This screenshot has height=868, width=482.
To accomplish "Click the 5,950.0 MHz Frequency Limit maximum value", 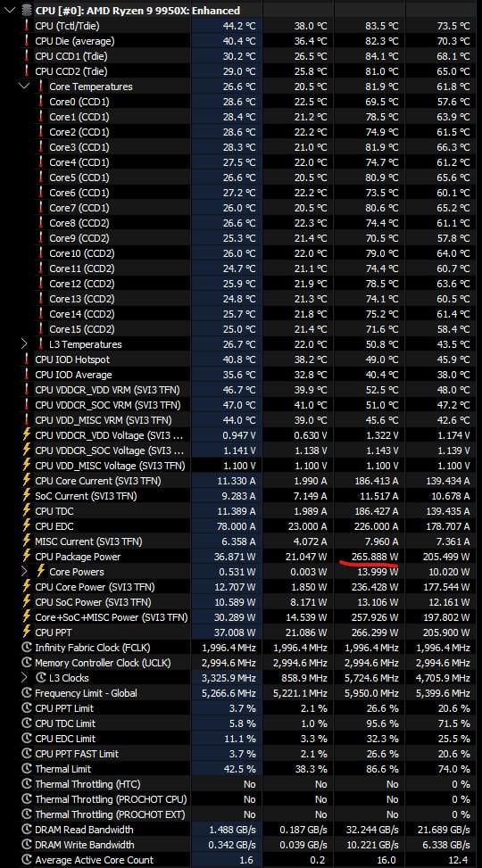I will click(371, 693).
